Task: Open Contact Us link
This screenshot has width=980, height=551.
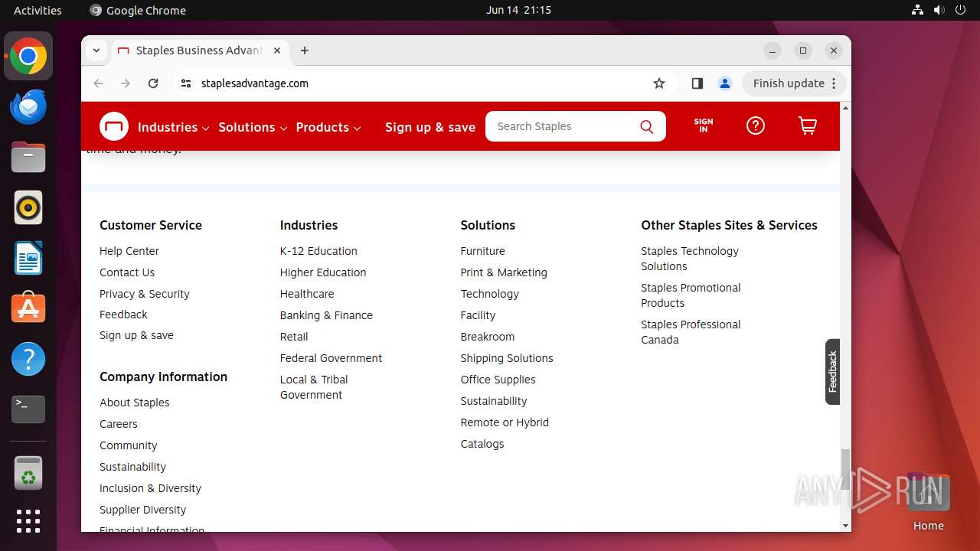Action: coord(127,272)
